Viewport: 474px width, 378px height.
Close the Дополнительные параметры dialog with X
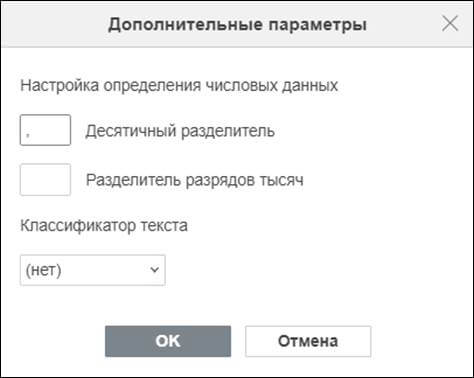(450, 24)
